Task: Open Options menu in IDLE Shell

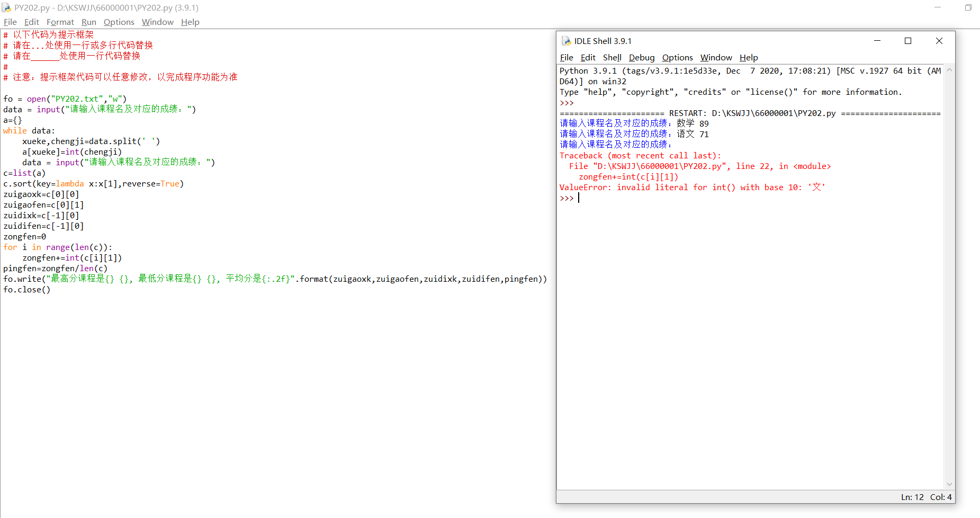Action: [x=678, y=57]
